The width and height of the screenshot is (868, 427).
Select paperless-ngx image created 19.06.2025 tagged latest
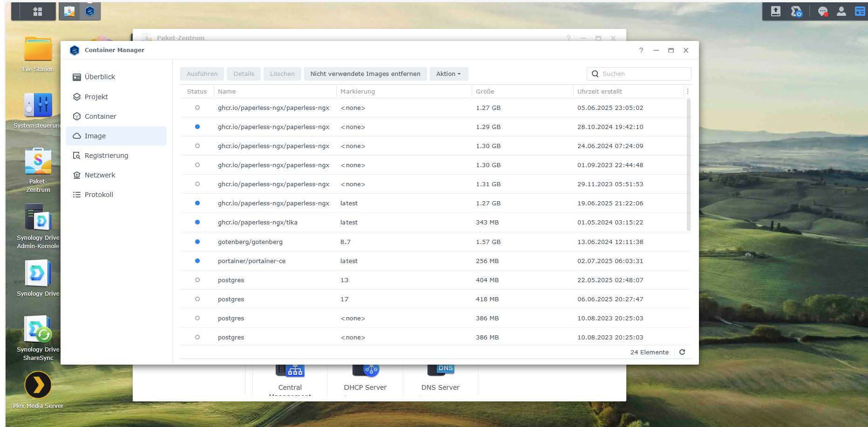pyautogui.click(x=434, y=203)
